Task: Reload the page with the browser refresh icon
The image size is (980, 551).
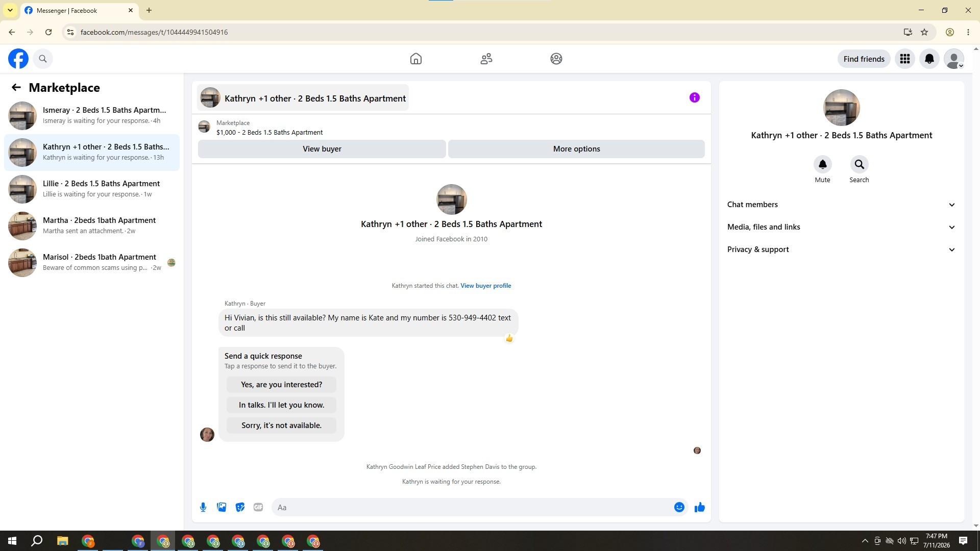Action: click(48, 32)
